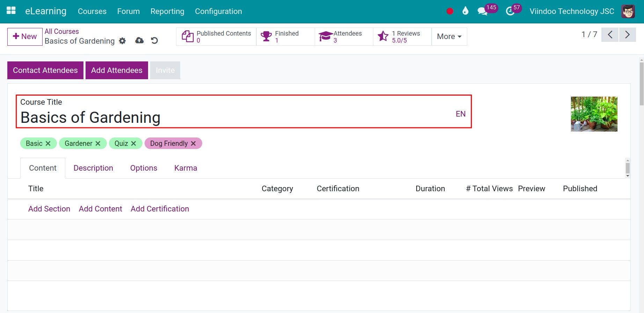Switch to the Karma tab

click(x=186, y=168)
